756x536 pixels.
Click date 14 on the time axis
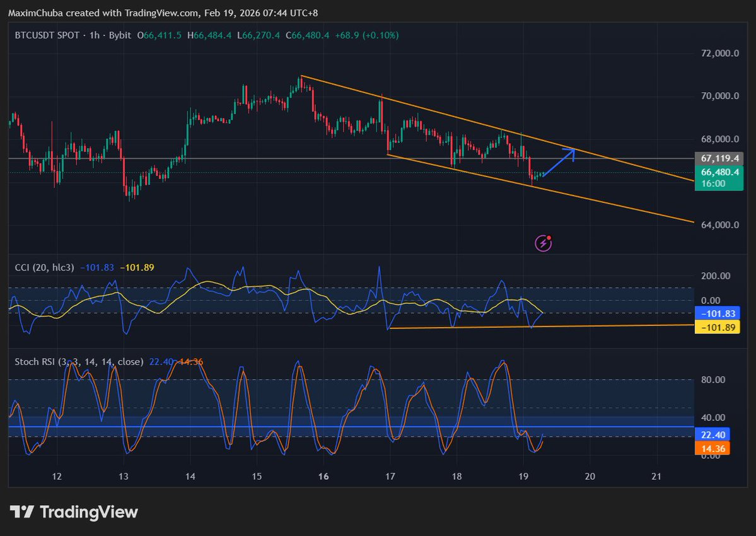(190, 476)
